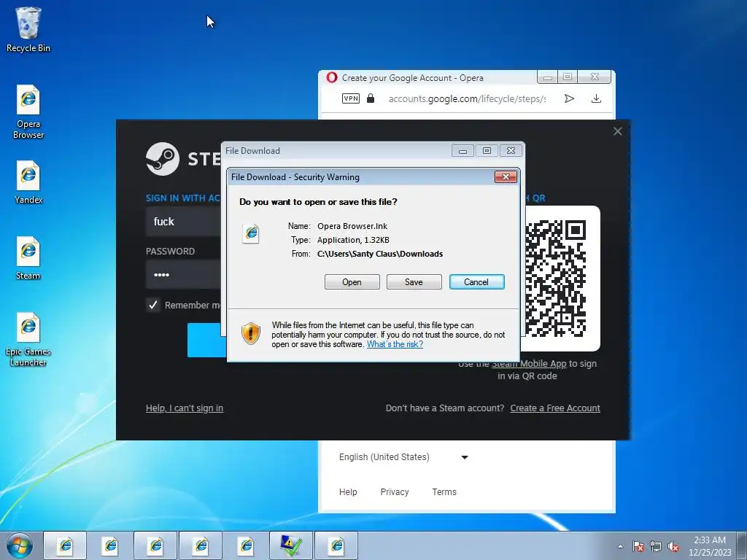Click the Steam QR code image
This screenshot has width=747, height=560.
click(x=555, y=279)
